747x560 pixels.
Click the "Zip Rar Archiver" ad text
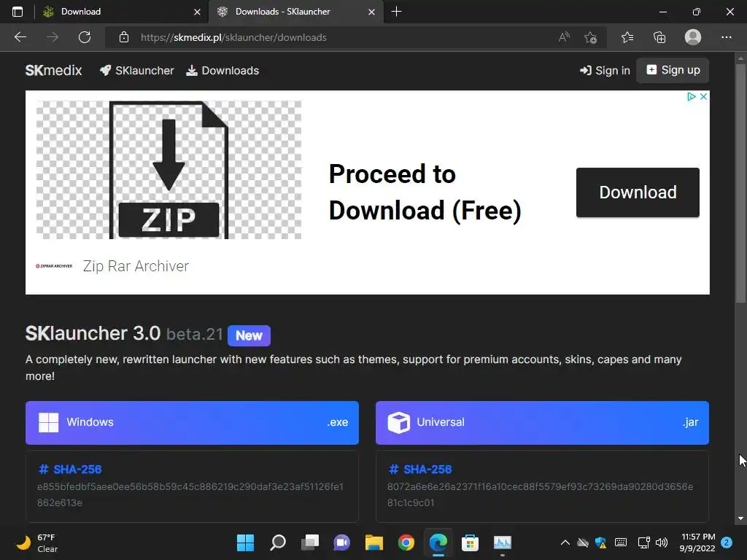click(x=136, y=265)
